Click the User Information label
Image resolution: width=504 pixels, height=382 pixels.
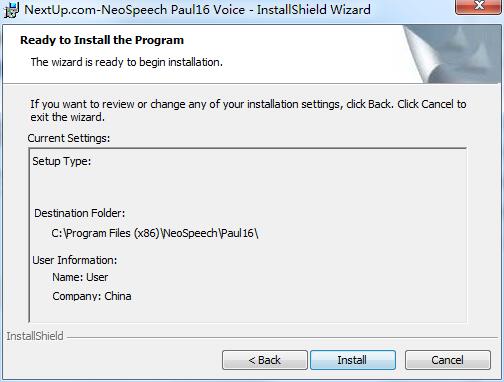coord(75,260)
